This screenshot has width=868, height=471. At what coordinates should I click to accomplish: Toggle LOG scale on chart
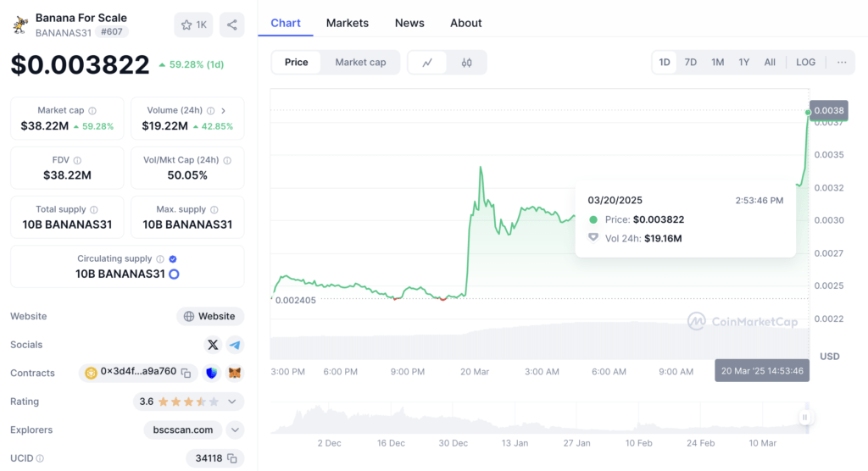point(805,62)
